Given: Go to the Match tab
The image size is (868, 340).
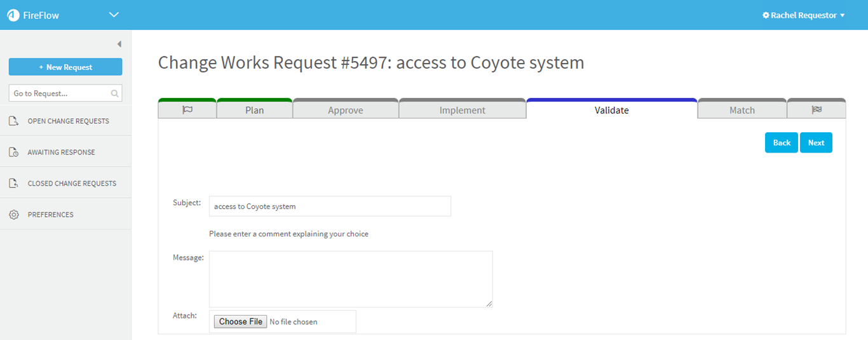Looking at the screenshot, I should [742, 110].
